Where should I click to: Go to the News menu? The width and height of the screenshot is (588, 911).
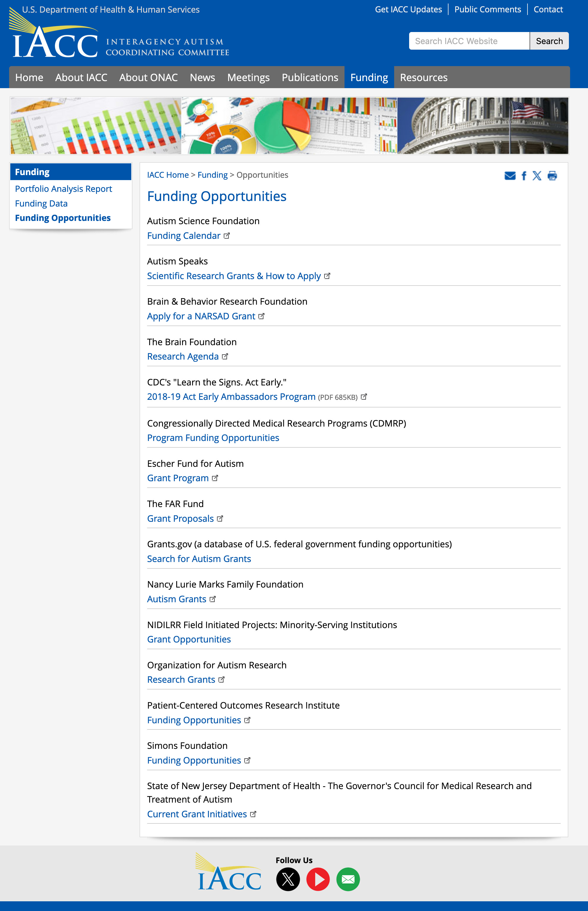[x=202, y=78]
